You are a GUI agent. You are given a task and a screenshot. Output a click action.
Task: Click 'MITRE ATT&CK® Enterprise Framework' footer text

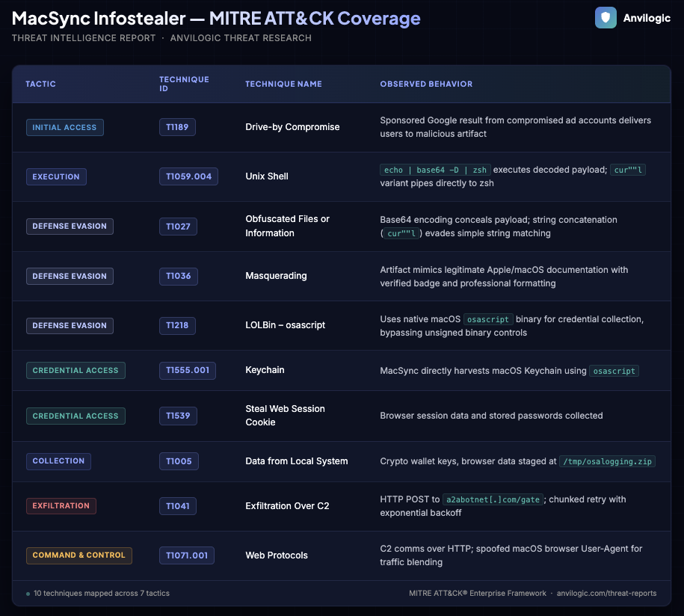click(x=477, y=594)
